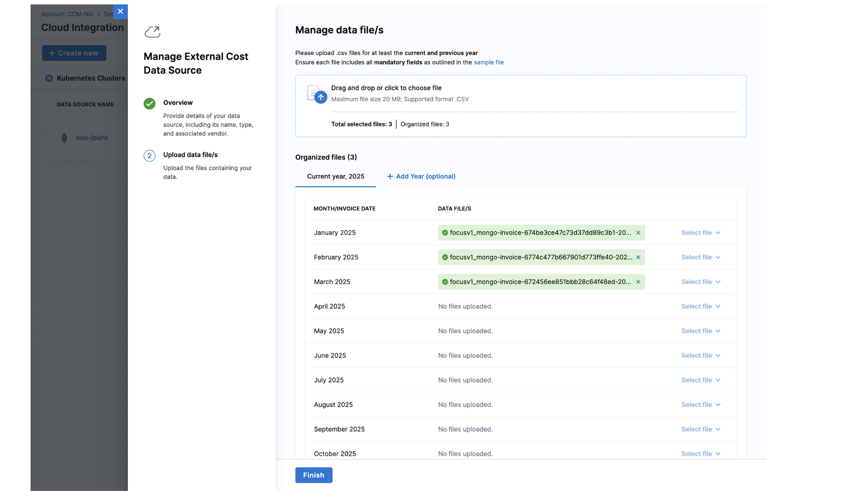Open the sample file link
Screen dimensions: 844x504
click(x=488, y=62)
